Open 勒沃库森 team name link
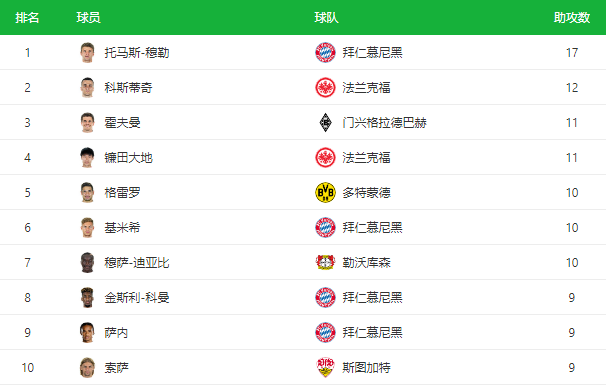606x385 pixels. 366,263
